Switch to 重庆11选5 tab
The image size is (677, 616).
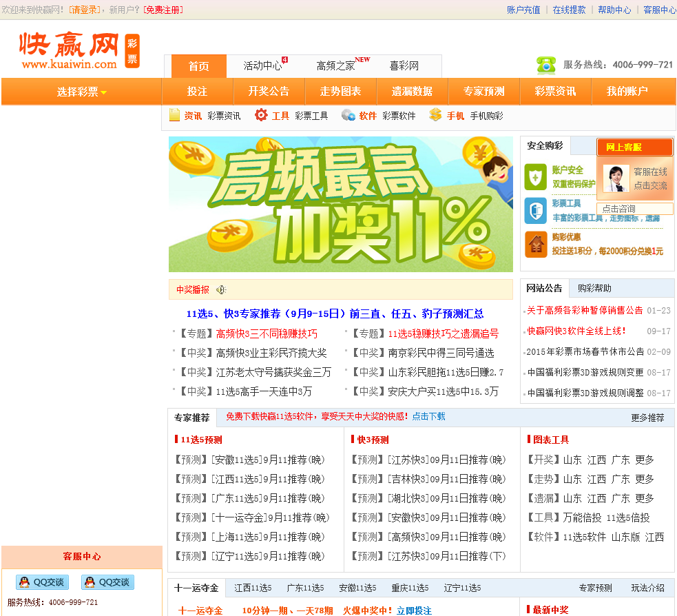point(410,588)
